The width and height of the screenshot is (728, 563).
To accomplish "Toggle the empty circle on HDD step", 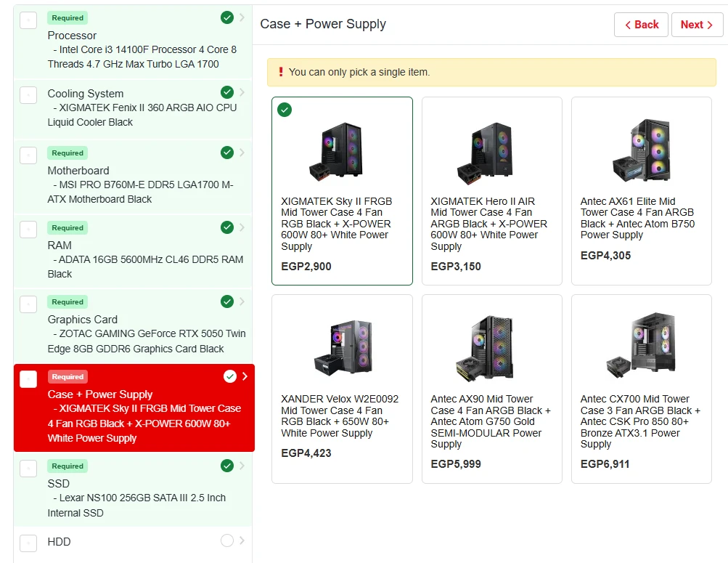I will tap(227, 540).
